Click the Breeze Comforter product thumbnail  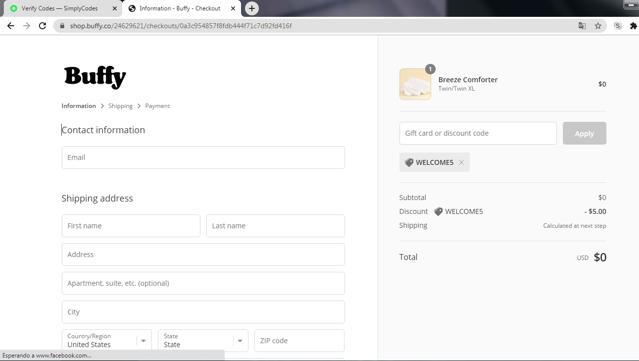click(x=415, y=84)
